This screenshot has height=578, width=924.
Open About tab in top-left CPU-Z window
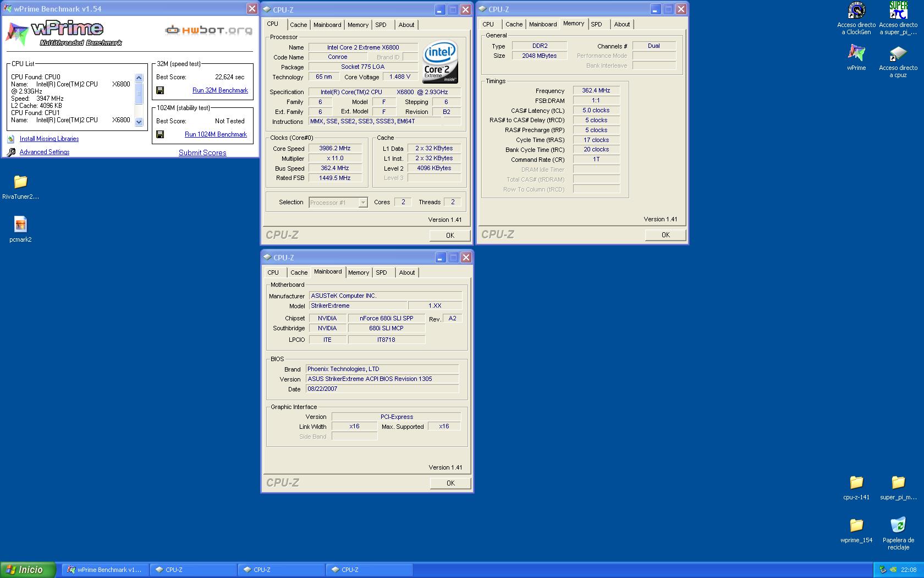[x=406, y=25]
